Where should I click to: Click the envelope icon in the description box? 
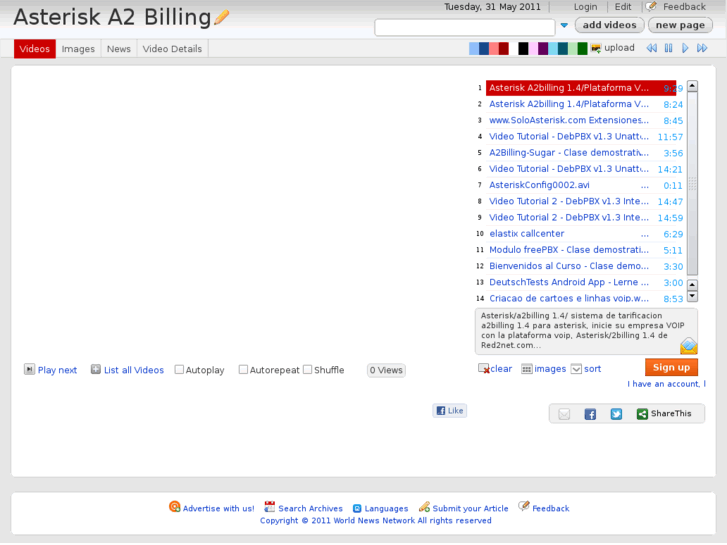pyautogui.click(x=689, y=346)
